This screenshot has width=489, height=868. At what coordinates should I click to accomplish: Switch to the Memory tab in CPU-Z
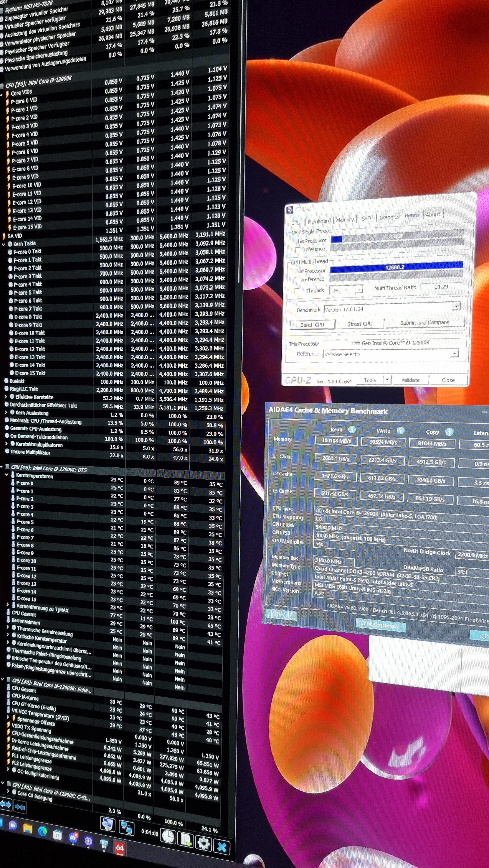345,220
